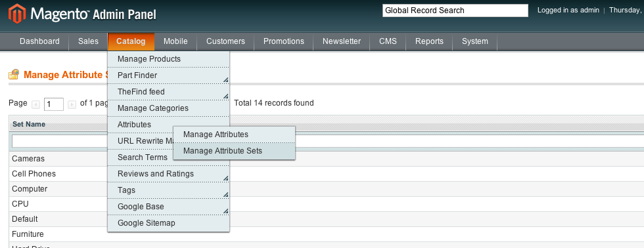Expand the TheFind feed submenu arrow
The height and width of the screenshot is (248, 644).
tap(226, 96)
